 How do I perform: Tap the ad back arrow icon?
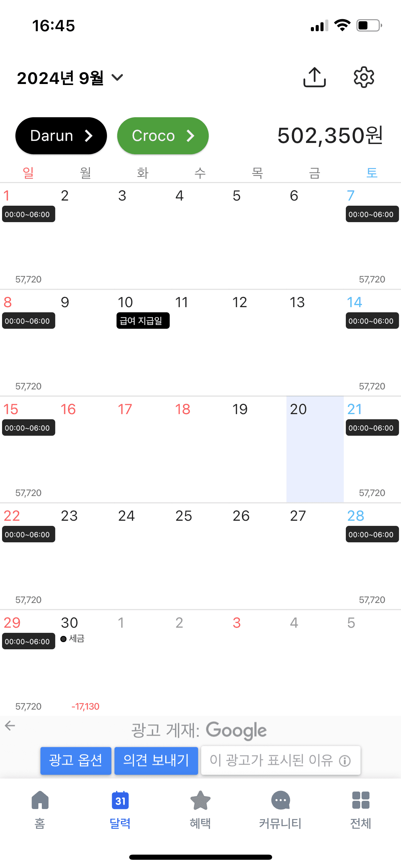tap(10, 725)
